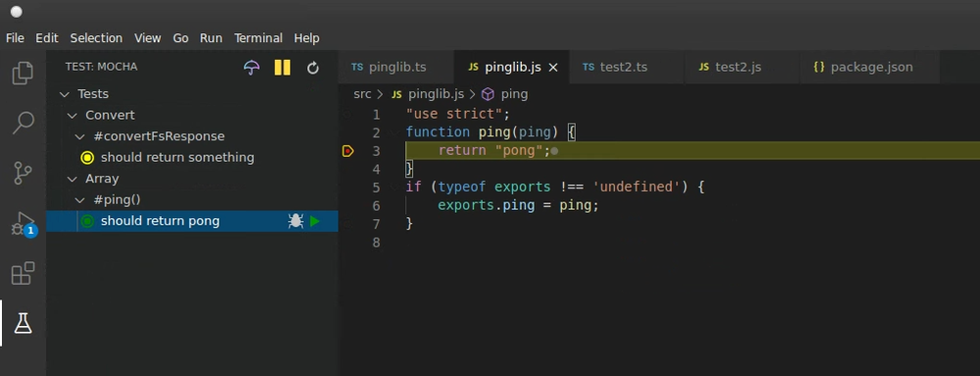Click line number 8 in the gutter

(x=377, y=242)
